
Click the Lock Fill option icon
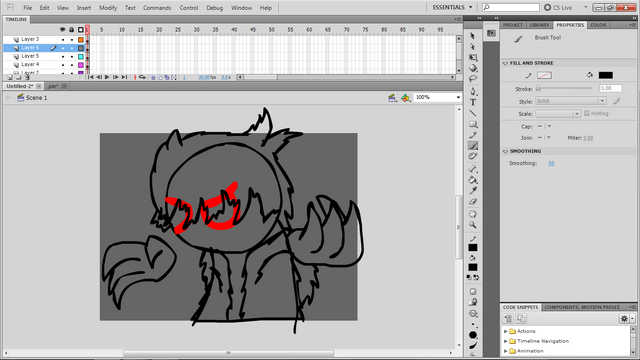pos(473,302)
